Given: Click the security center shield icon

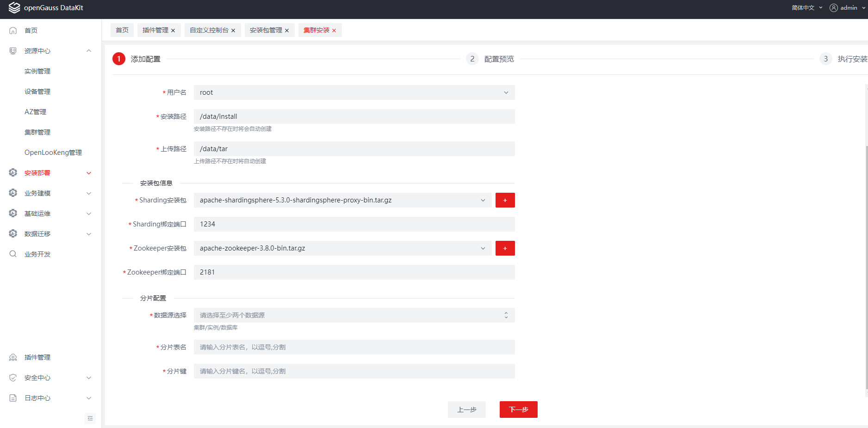Looking at the screenshot, I should click(13, 378).
